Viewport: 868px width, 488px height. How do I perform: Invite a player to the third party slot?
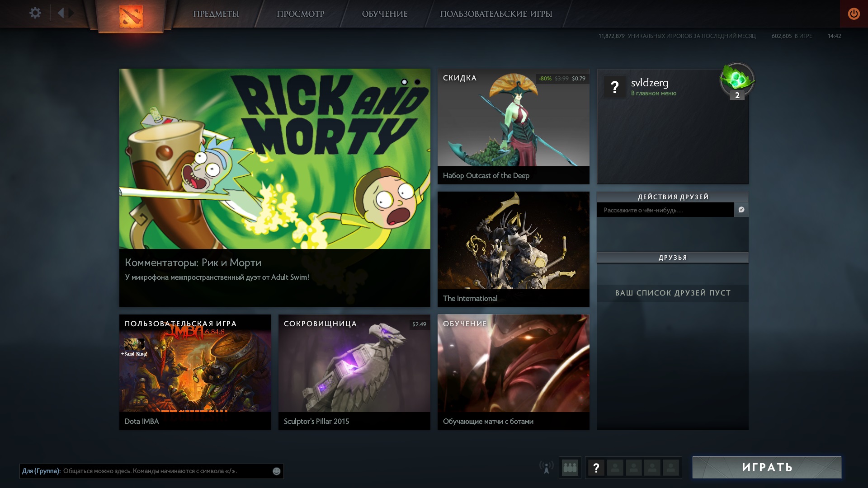click(x=633, y=468)
